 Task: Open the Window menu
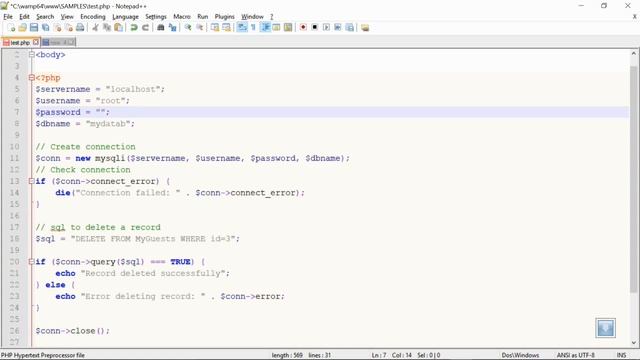click(252, 17)
